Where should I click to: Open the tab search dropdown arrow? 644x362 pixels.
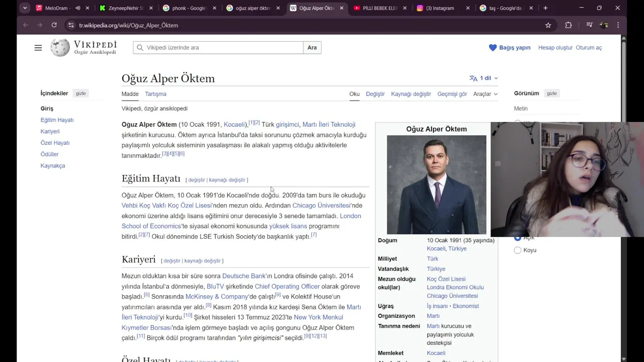[x=25, y=8]
